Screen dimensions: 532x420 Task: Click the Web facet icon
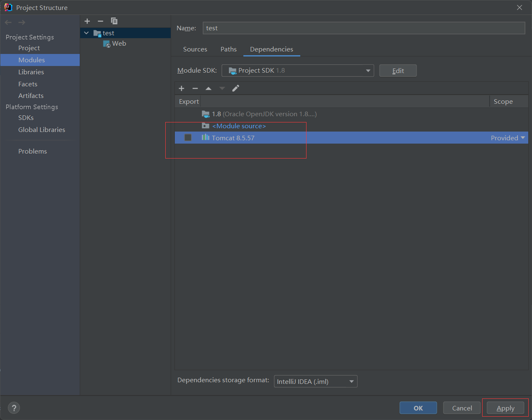tap(107, 44)
